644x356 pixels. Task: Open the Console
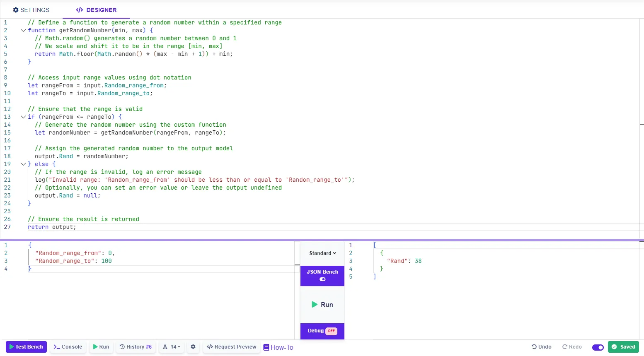[x=68, y=347]
